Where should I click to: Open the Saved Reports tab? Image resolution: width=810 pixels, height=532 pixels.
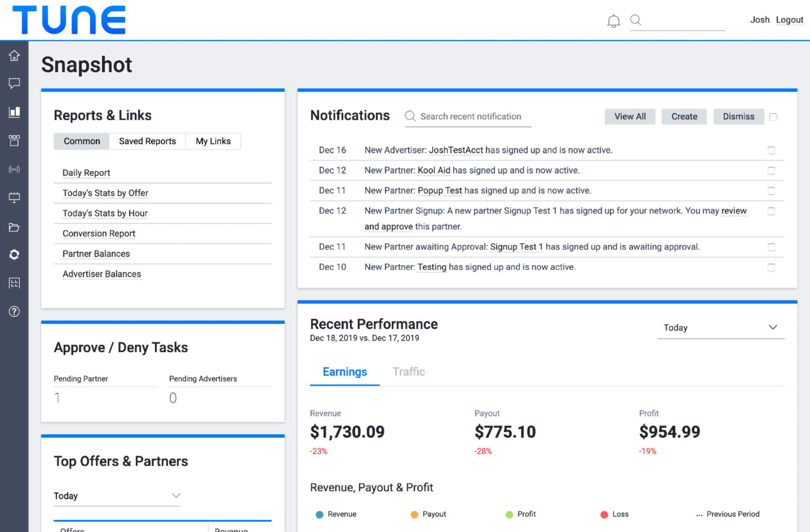click(147, 141)
